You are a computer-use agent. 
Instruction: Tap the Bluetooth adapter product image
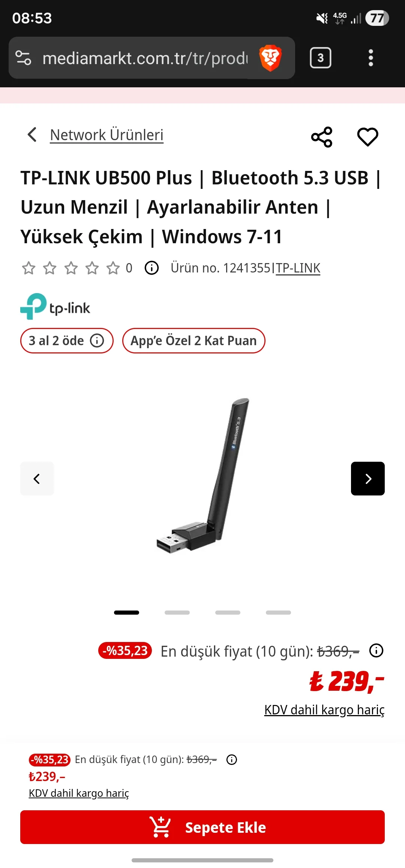click(203, 475)
